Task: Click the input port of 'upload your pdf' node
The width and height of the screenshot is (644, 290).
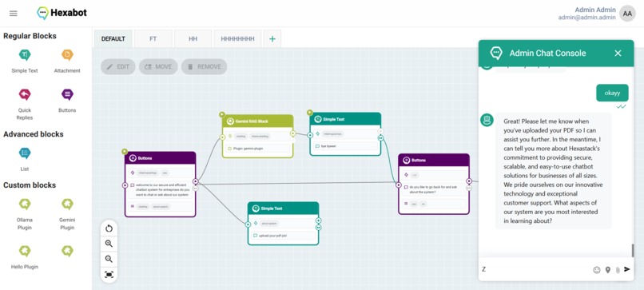Action: click(248, 224)
